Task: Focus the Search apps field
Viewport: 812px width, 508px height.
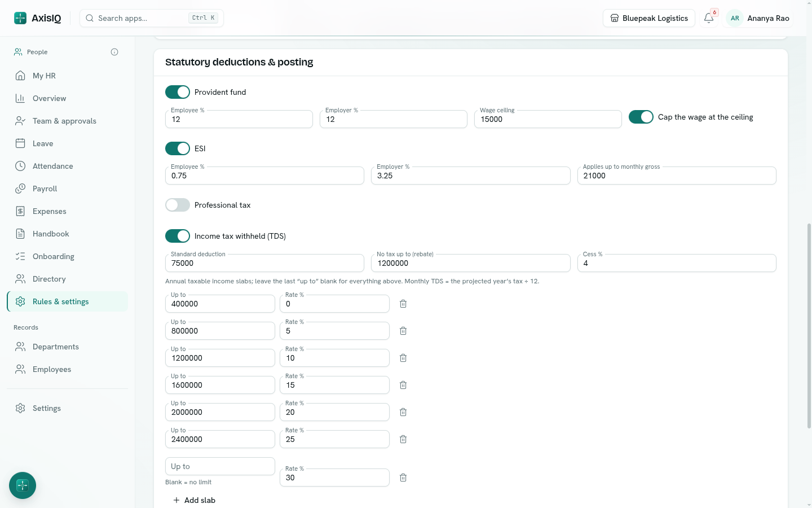Action: tap(152, 18)
